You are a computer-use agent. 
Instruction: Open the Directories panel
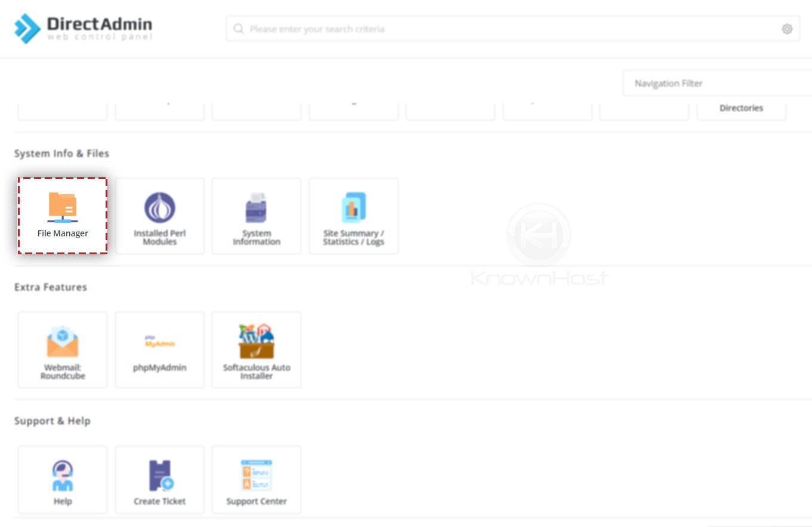(741, 107)
